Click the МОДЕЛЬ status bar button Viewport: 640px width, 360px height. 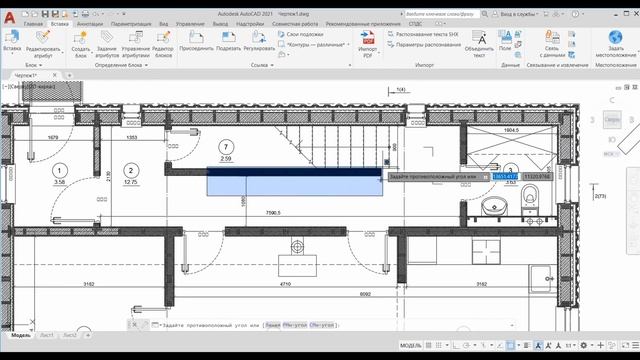tap(410, 345)
